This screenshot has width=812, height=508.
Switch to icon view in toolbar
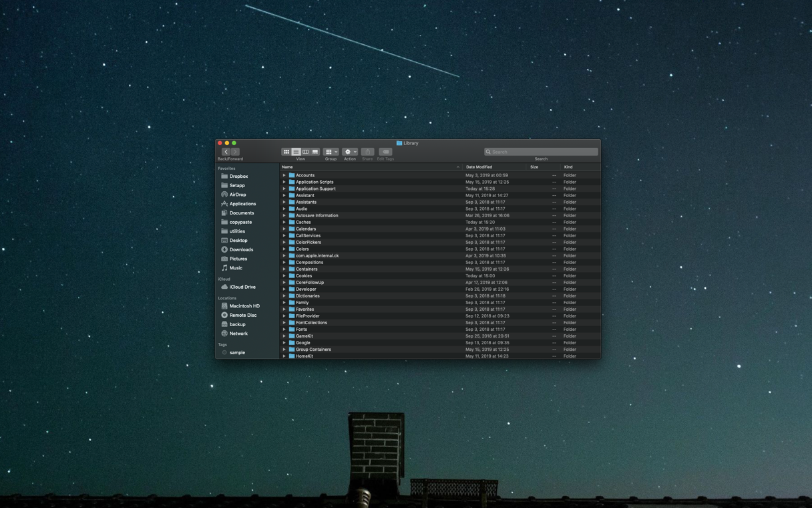(286, 152)
